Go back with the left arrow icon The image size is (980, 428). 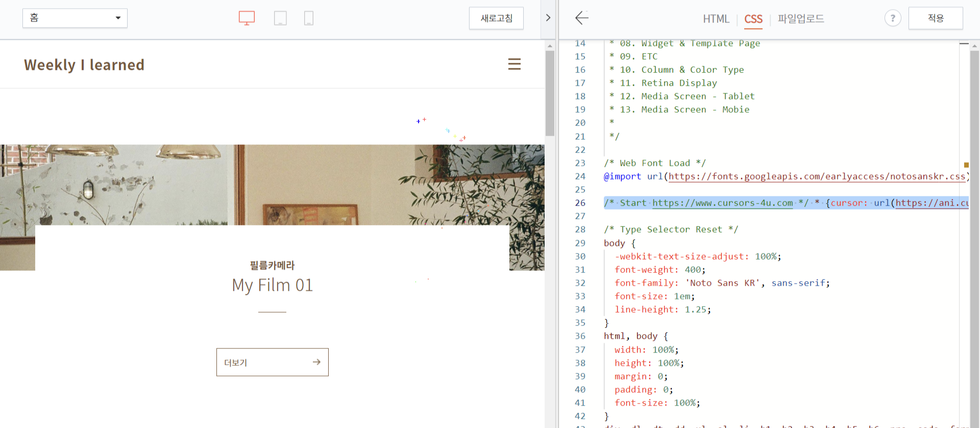tap(582, 18)
